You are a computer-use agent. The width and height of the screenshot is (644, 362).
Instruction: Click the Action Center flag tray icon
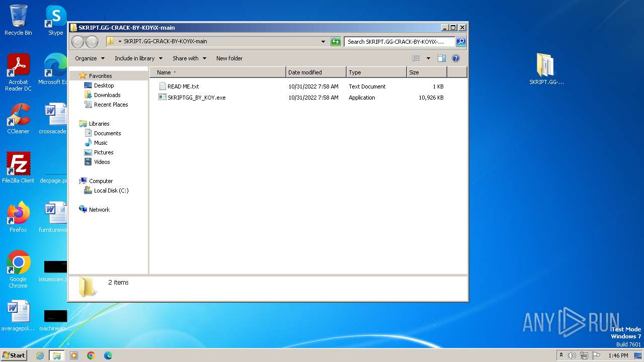[596, 355]
